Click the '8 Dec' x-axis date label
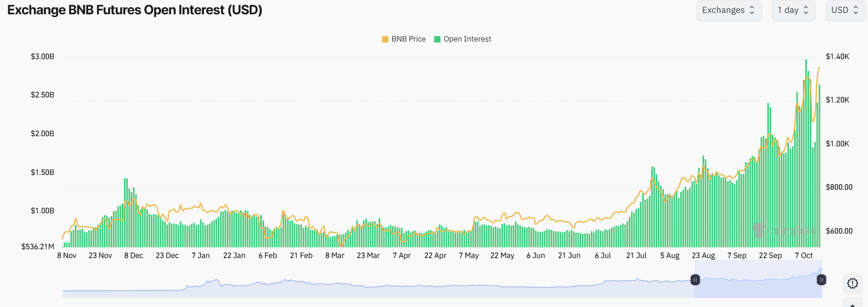Image resolution: width=868 pixels, height=307 pixels. [x=134, y=256]
